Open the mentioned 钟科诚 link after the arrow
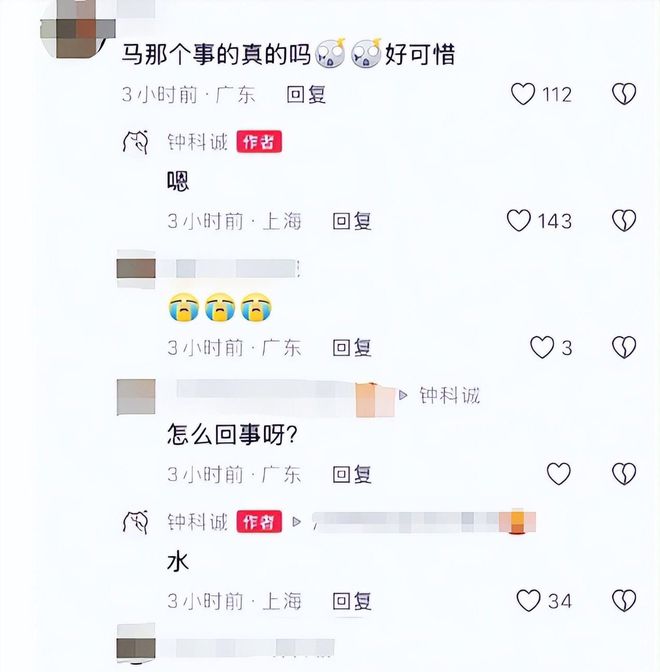This screenshot has width=660, height=672. tap(449, 395)
